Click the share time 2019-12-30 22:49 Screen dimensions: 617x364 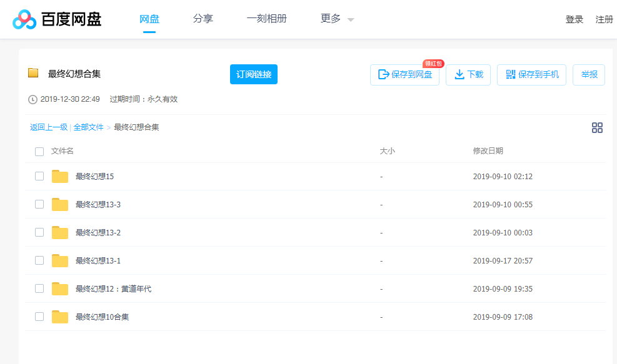click(x=70, y=99)
